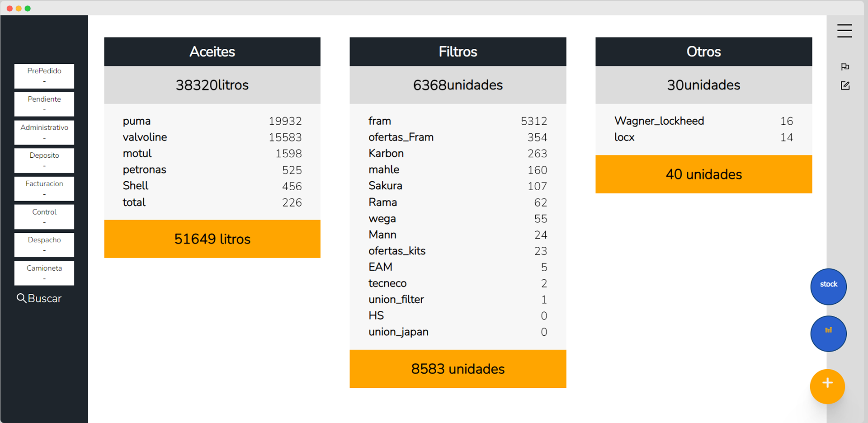
Task: Click the flag icon in right sidebar
Action: (845, 67)
